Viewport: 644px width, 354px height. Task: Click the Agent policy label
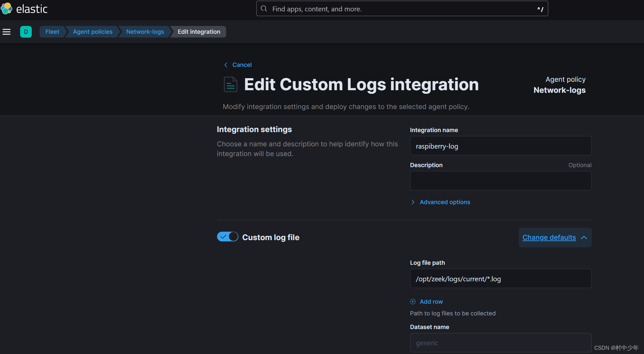[x=565, y=79]
